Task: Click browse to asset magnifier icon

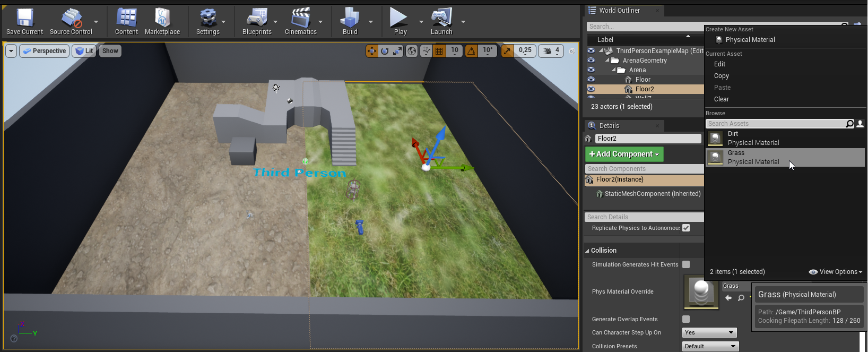Action: [x=741, y=298]
